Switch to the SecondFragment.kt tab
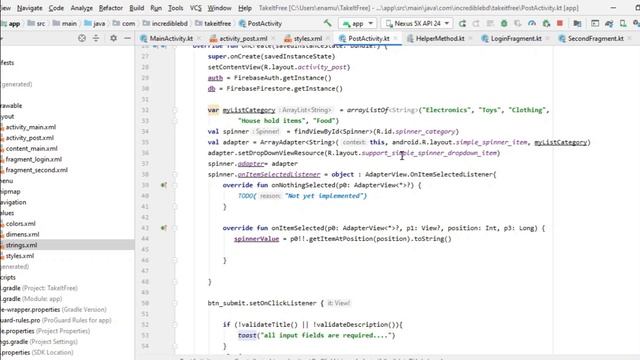Image resolution: width=640 pixels, height=360 pixels. tap(595, 39)
